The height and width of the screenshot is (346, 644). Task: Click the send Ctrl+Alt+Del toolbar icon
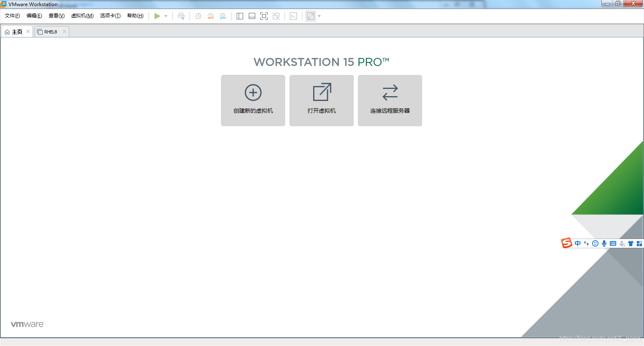pos(181,16)
